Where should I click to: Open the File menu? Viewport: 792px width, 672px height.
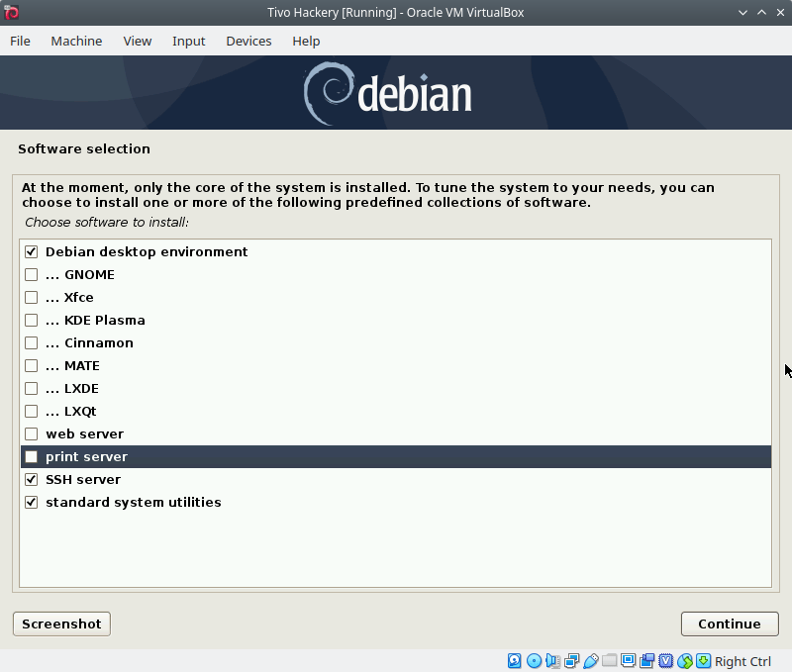20,41
